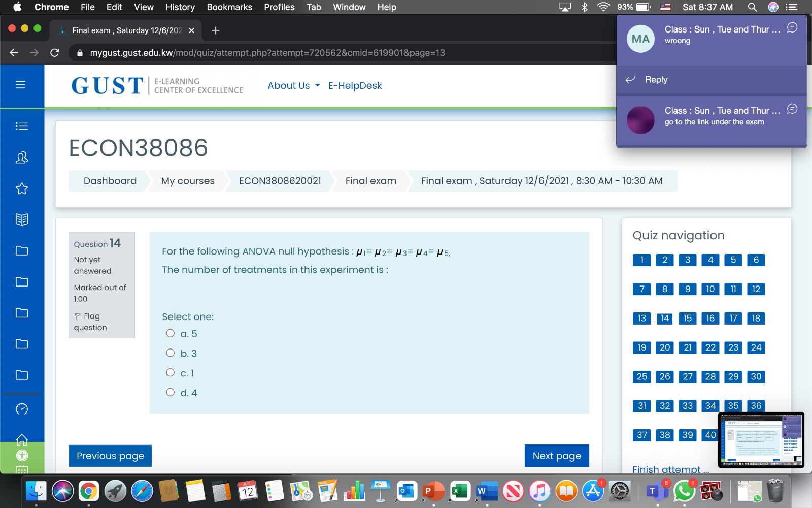Open the accessibility icon in sidebar
Image resolution: width=812 pixels, height=508 pixels.
click(x=22, y=455)
